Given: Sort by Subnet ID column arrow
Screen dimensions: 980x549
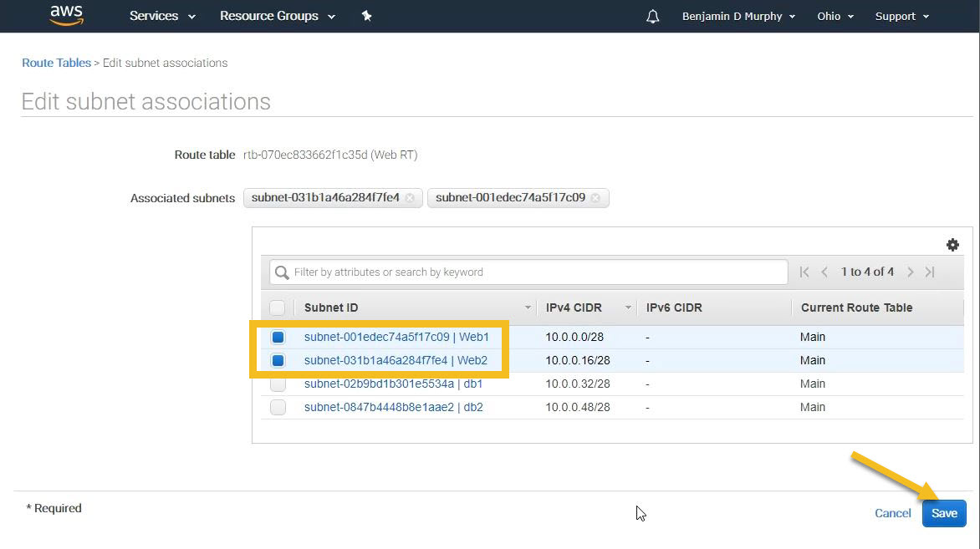Looking at the screenshot, I should (x=528, y=308).
